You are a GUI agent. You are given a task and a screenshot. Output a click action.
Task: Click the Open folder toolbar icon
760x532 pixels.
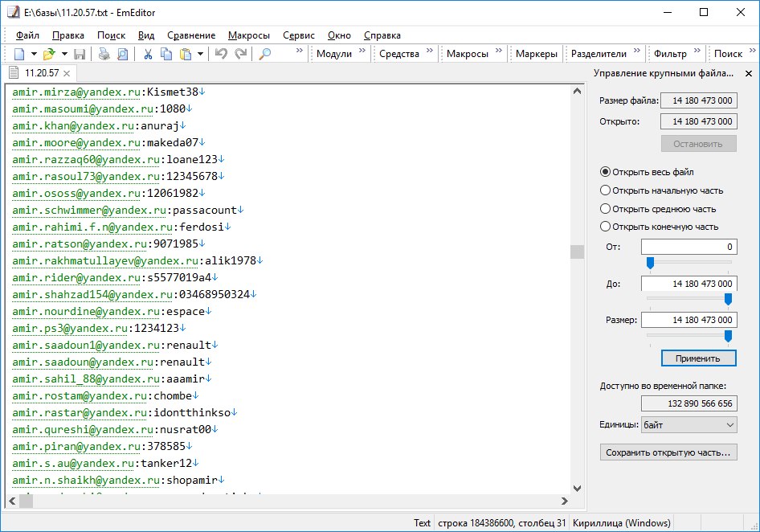48,54
